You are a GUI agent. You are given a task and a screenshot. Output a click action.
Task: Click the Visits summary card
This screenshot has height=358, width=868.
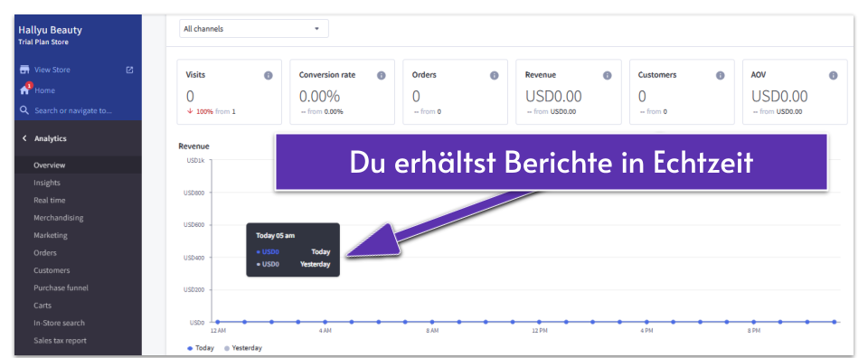pos(229,92)
